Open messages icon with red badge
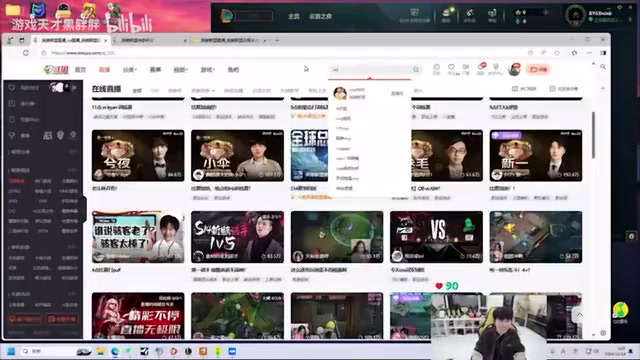This screenshot has height=360, width=640. pos(481,69)
